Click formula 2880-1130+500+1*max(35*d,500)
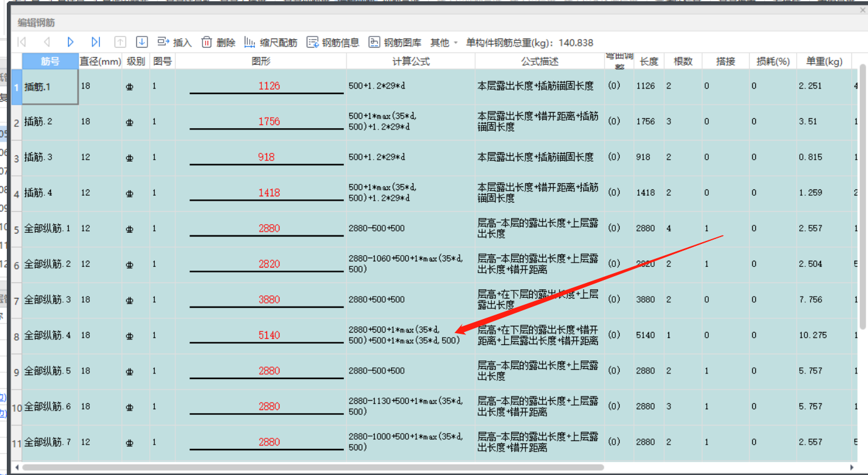The height and width of the screenshot is (475, 868). tap(411, 406)
